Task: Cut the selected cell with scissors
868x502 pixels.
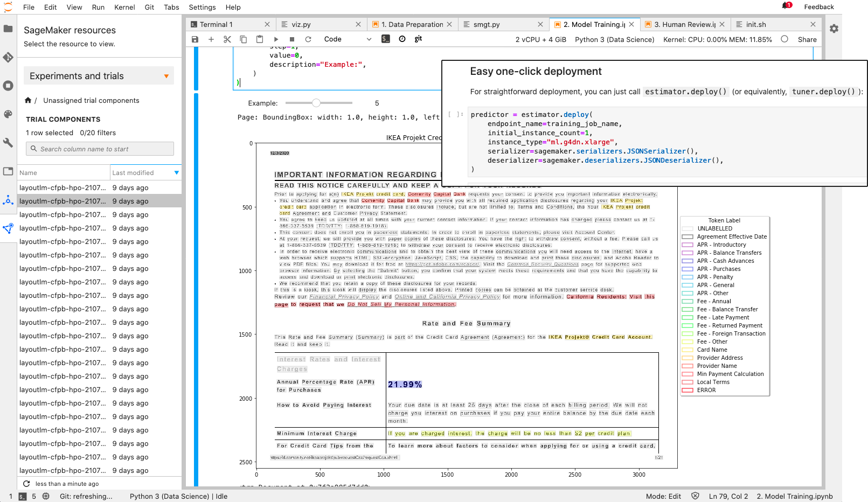Action: (x=227, y=39)
